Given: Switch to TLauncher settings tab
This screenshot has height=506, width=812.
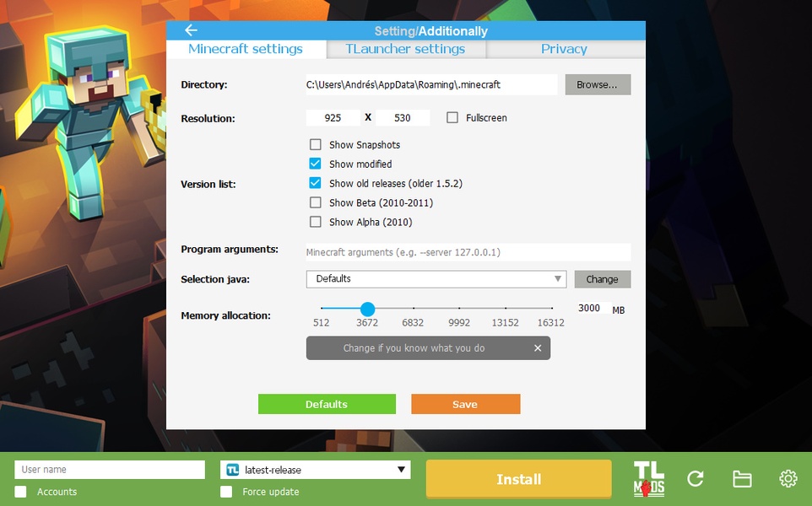Looking at the screenshot, I should pos(405,49).
